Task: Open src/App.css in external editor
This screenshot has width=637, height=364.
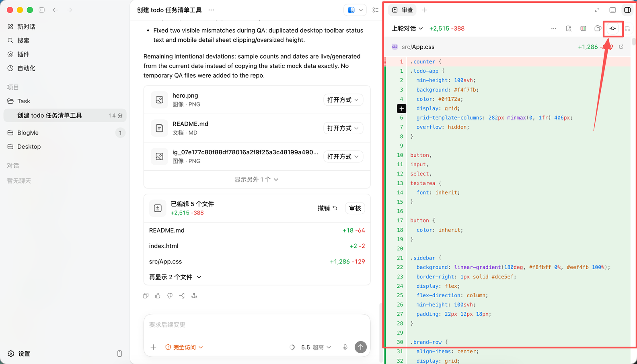Action: pyautogui.click(x=621, y=47)
